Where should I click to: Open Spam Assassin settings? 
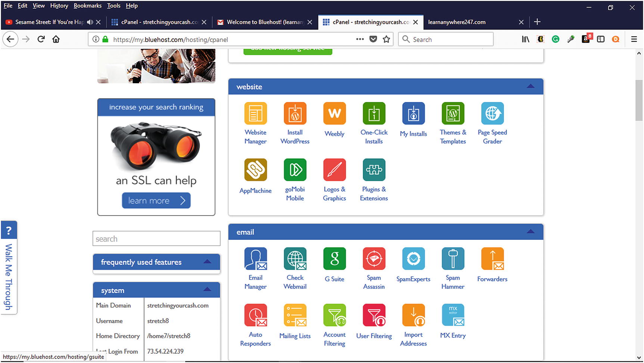pos(374,259)
